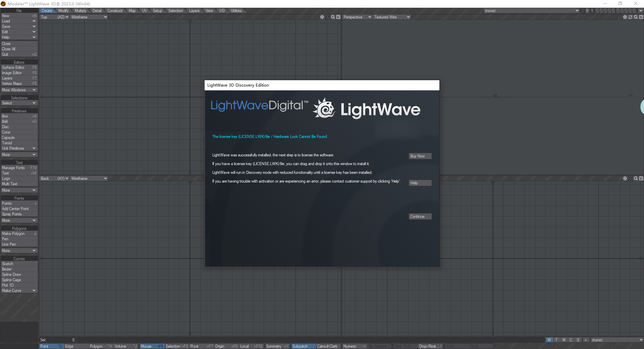Toggle Symmetry mode
This screenshot has height=349, width=644.
point(277,346)
